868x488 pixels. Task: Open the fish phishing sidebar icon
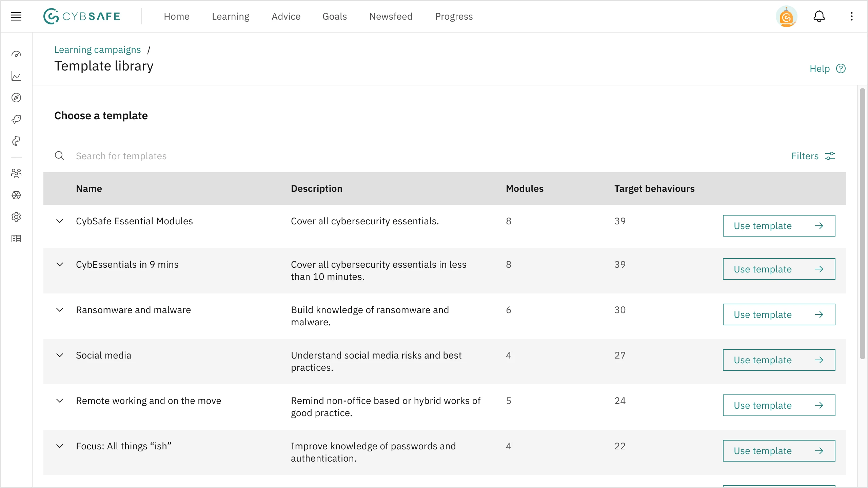(16, 119)
